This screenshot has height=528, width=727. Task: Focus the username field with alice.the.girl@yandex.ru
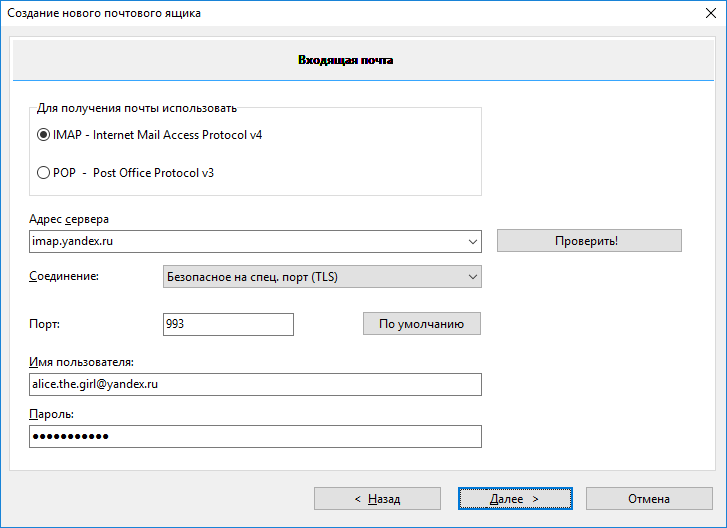point(255,385)
